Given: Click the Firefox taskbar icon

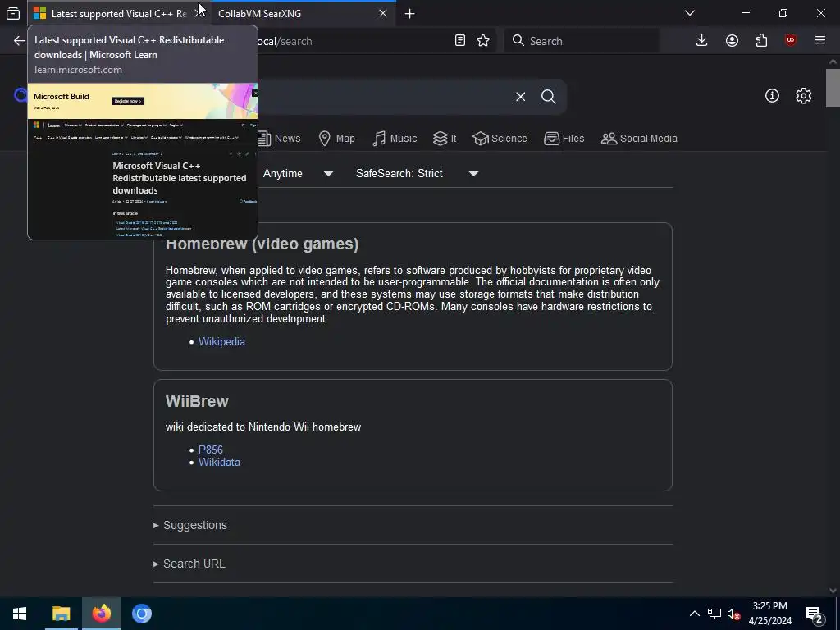Looking at the screenshot, I should pos(101,614).
